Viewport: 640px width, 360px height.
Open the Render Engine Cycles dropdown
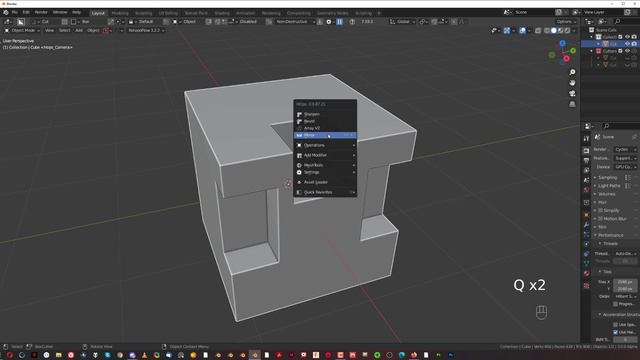click(625, 149)
